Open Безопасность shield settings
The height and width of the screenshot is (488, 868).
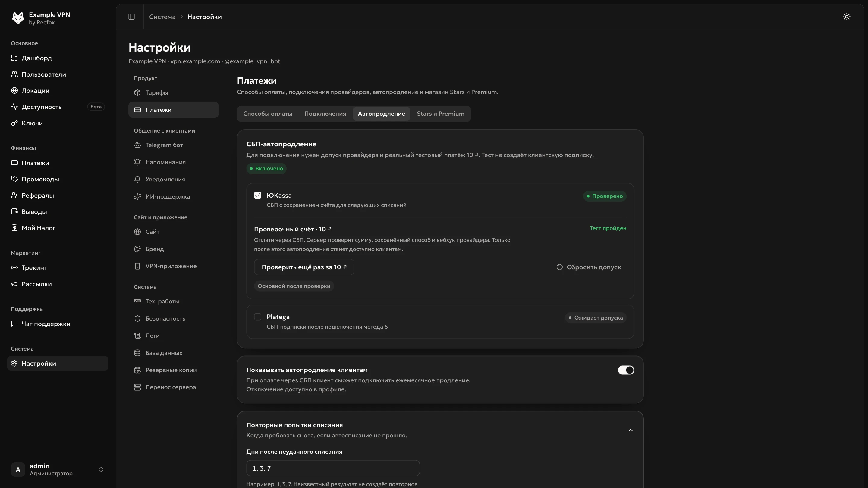173,319
